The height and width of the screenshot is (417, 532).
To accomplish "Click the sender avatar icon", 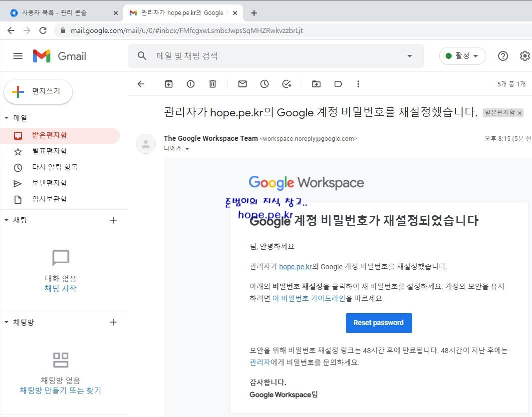I will click(x=146, y=144).
